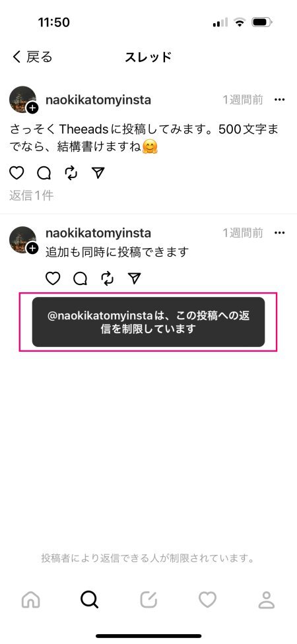Open three-dot menu of second post

pyautogui.click(x=279, y=233)
